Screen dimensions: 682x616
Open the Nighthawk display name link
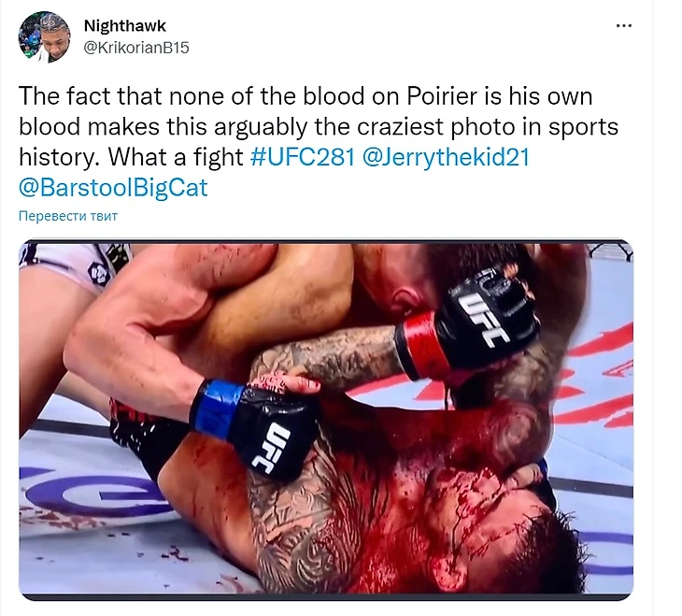[x=125, y=25]
